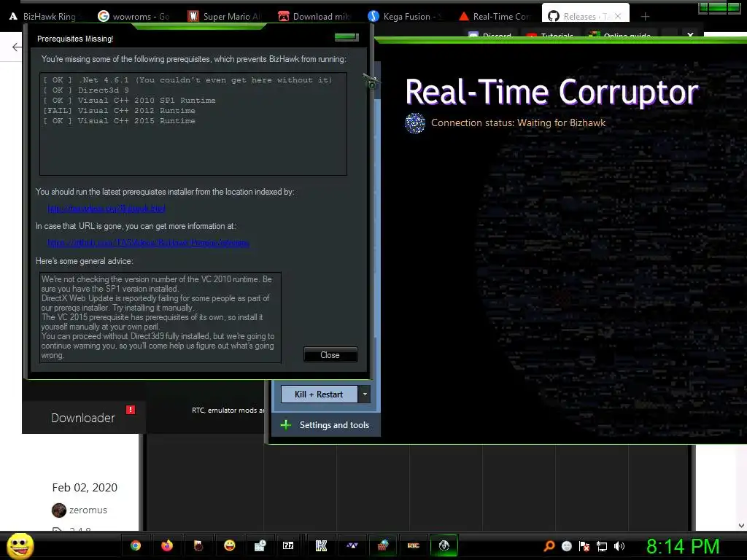The height and width of the screenshot is (560, 747).
Task: Launch Chrome from the taskbar
Action: pyautogui.click(x=136, y=545)
